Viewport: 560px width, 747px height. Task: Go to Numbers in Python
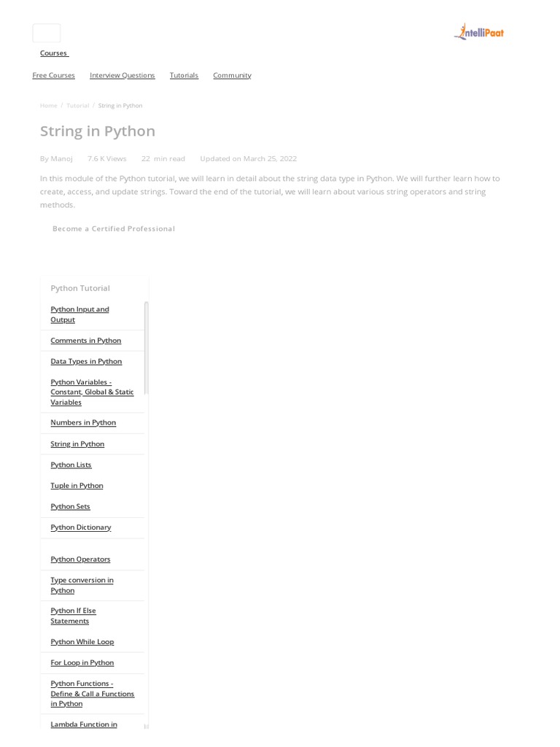83,422
